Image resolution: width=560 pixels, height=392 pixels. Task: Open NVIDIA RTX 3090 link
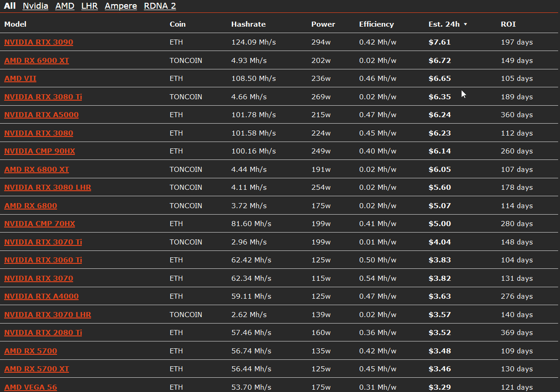point(39,42)
